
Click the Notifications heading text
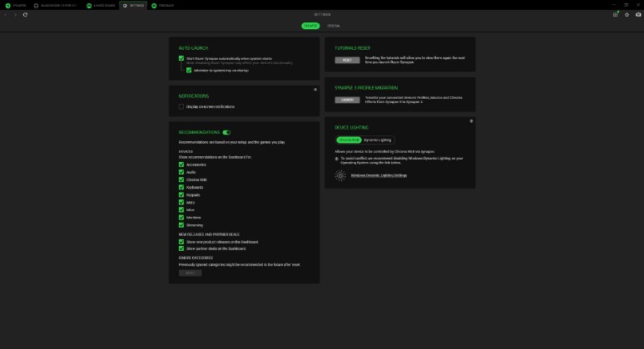click(x=193, y=96)
